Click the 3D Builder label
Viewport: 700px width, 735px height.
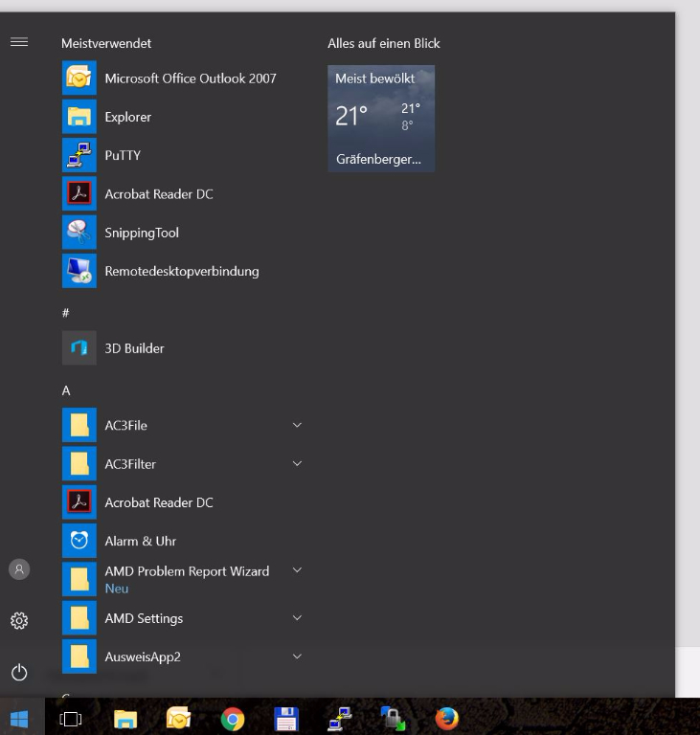[x=135, y=348]
